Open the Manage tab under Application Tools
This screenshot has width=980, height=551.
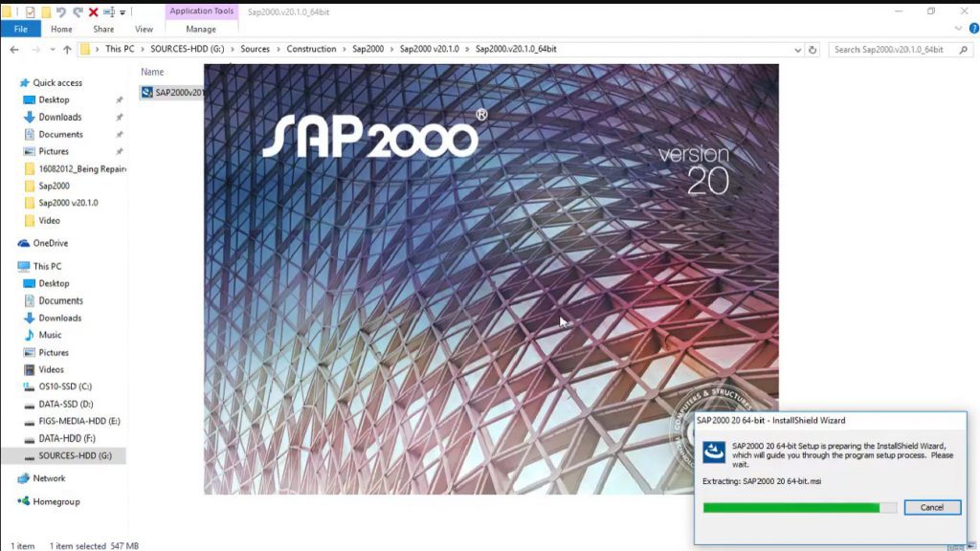200,29
